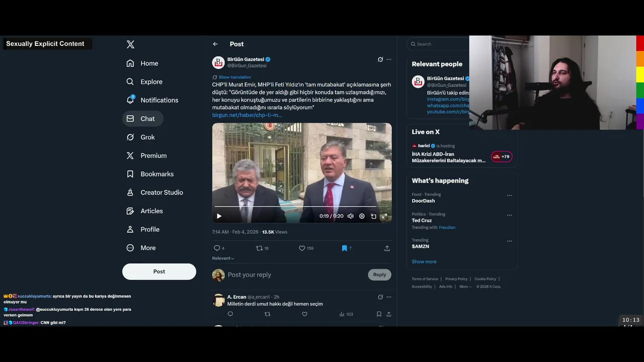This screenshot has width=644, height=362.
Task: Repost A. Ercan's comment
Action: pos(267,314)
